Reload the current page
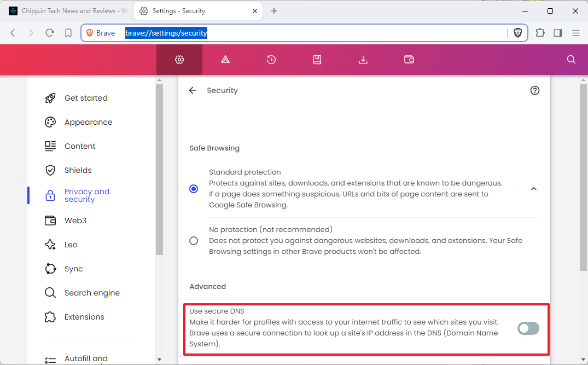The width and height of the screenshot is (588, 365). pos(49,33)
